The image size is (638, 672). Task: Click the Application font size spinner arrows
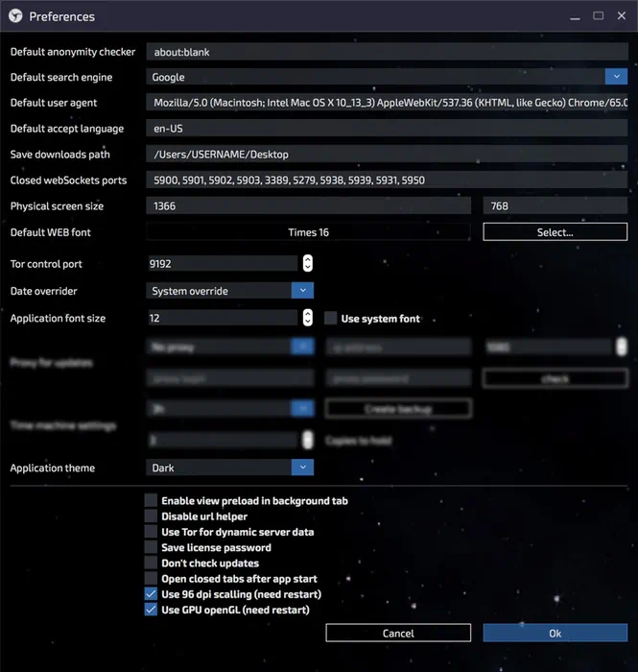307,318
